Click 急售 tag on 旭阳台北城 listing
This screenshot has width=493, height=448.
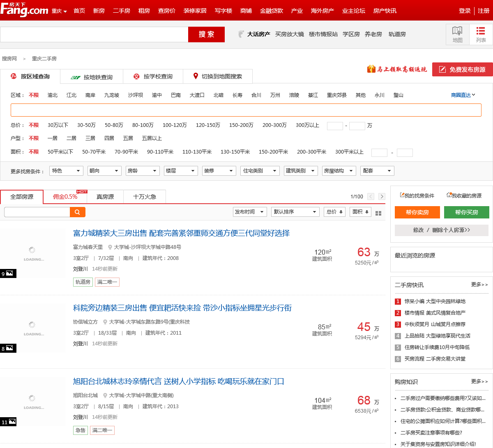(x=81, y=430)
